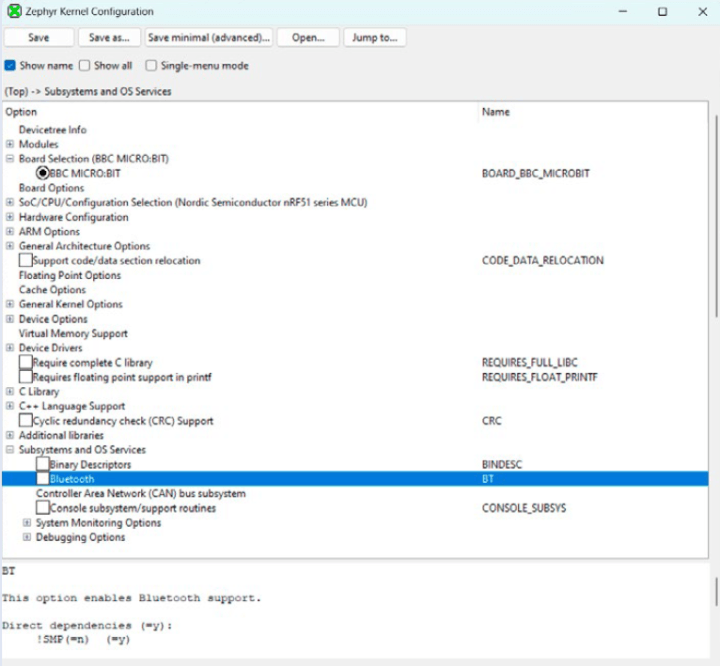Check the Binary Descriptors option
Screen dimensions: 720x666
(x=42, y=465)
